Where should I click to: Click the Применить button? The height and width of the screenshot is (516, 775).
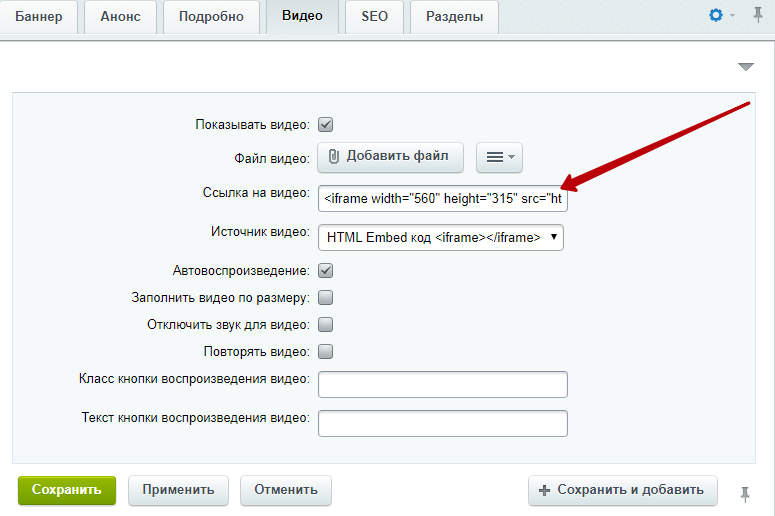coord(178,490)
